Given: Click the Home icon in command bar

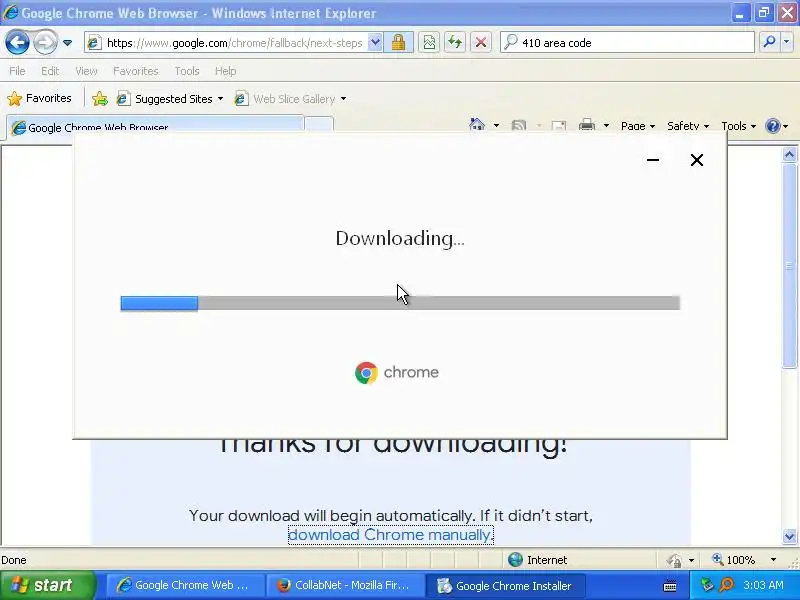Looking at the screenshot, I should pyautogui.click(x=477, y=125).
